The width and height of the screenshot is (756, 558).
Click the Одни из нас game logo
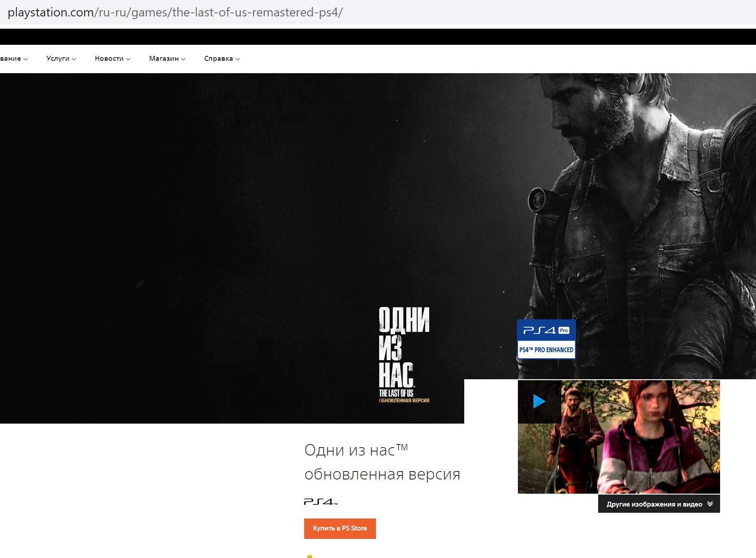click(404, 355)
